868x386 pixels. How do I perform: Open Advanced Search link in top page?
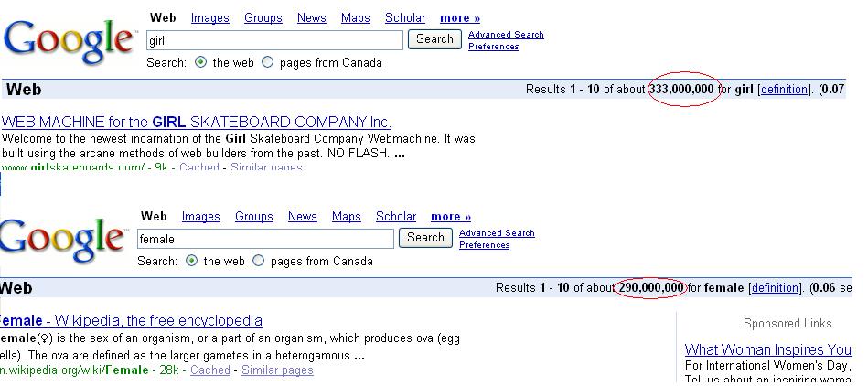(x=506, y=35)
